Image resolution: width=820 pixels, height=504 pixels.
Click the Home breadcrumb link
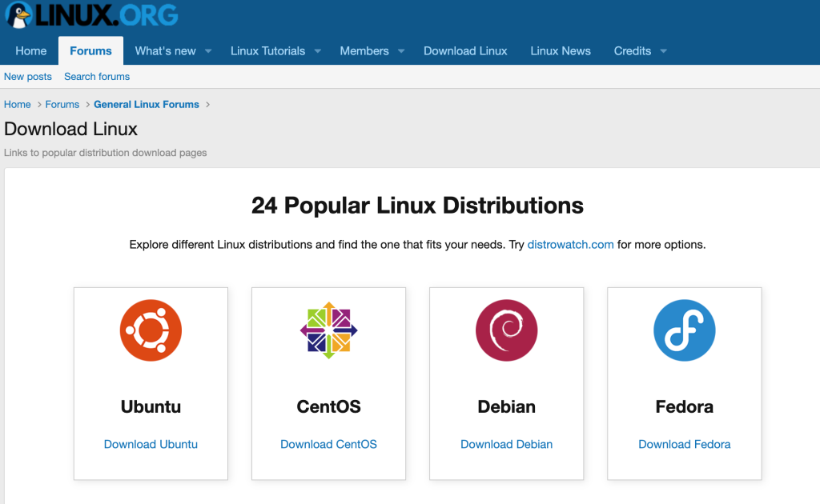(x=18, y=105)
